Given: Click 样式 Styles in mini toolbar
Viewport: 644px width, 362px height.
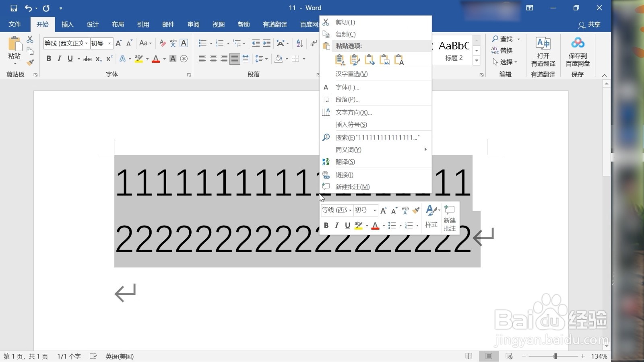Looking at the screenshot, I should [431, 218].
